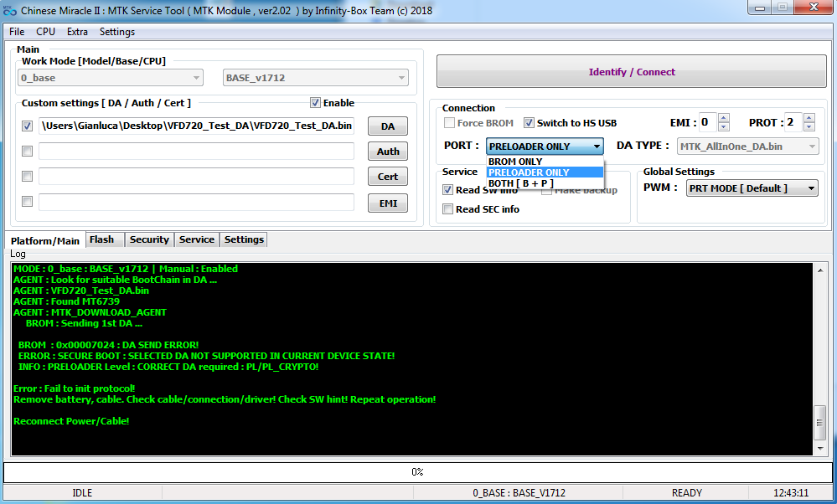Tick the Cert file checkbox
The height and width of the screenshot is (504, 837).
pyautogui.click(x=27, y=176)
